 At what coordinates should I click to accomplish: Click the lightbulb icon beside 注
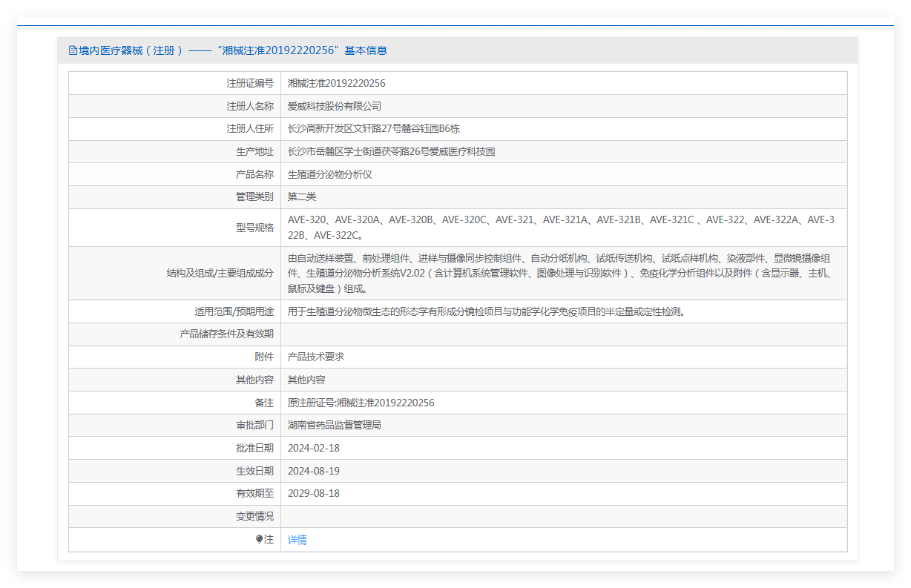pos(259,540)
